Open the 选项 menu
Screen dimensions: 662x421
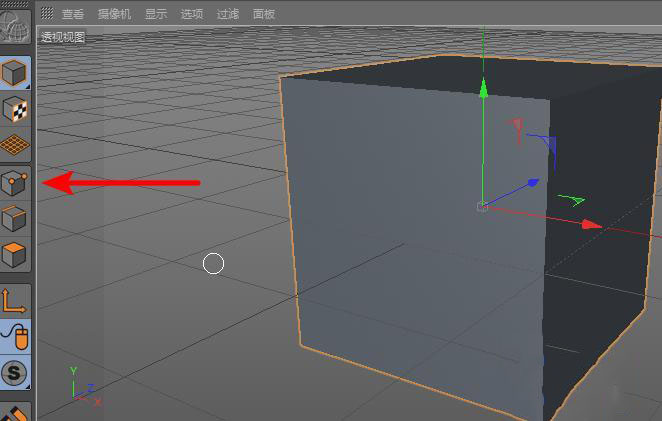[192, 14]
